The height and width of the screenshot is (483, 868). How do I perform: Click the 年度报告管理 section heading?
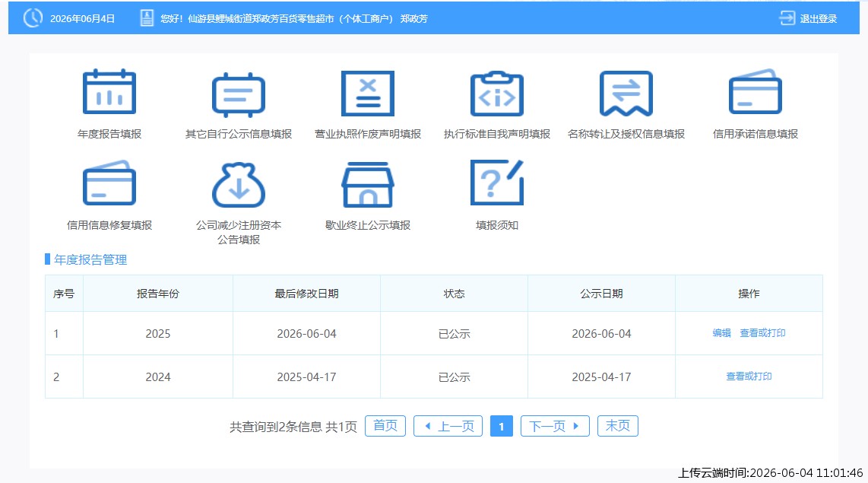pos(90,260)
